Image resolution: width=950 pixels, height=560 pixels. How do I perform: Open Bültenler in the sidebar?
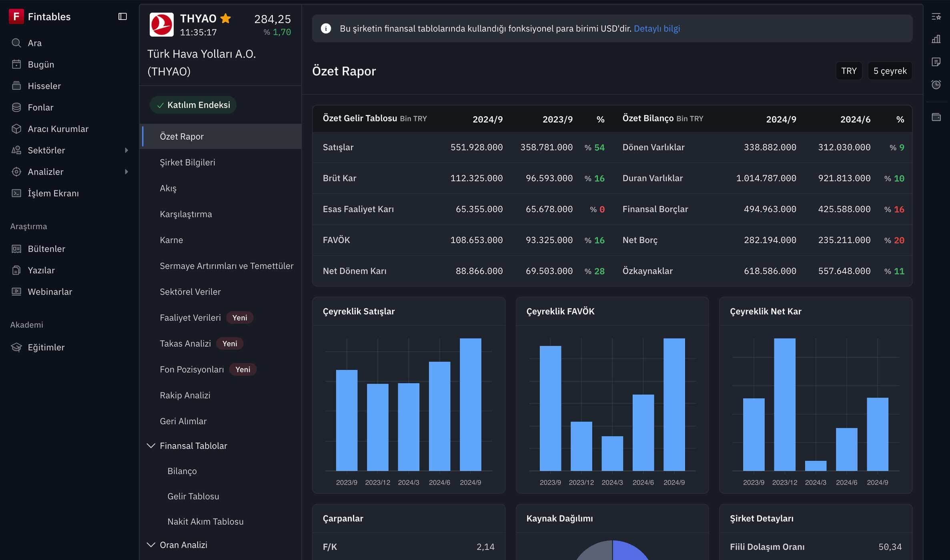[x=46, y=249]
